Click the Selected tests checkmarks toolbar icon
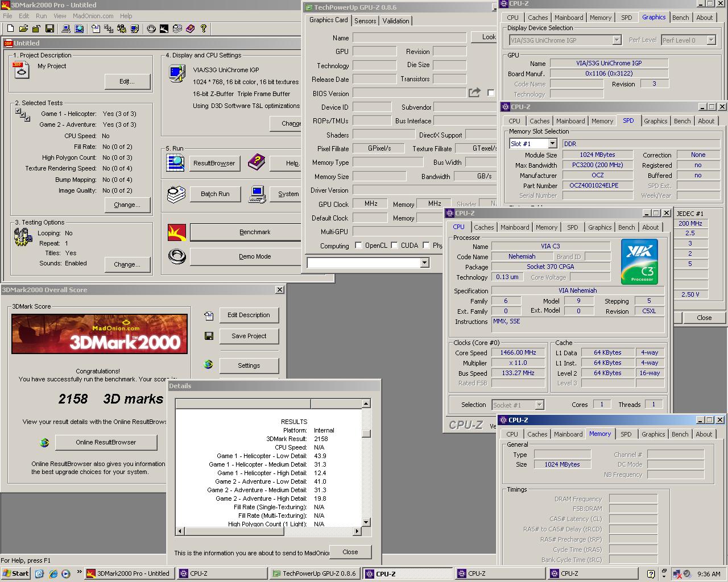Viewport: 728px width, 582px height. pos(107,28)
